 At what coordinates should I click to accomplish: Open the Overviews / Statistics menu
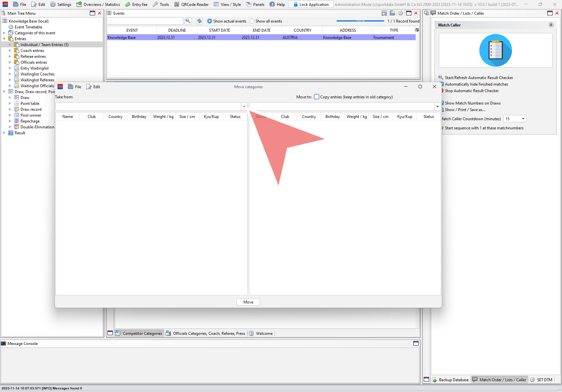tap(98, 4)
